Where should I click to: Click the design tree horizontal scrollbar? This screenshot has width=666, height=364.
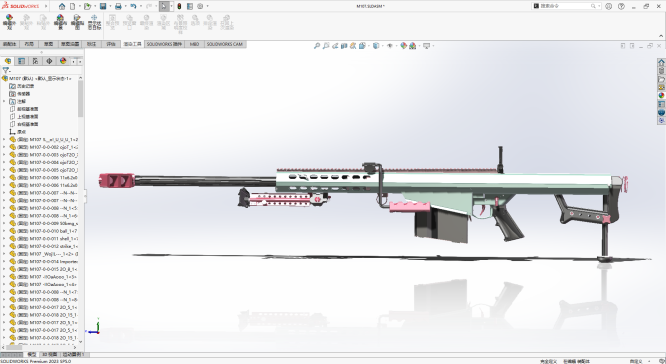tap(15, 347)
